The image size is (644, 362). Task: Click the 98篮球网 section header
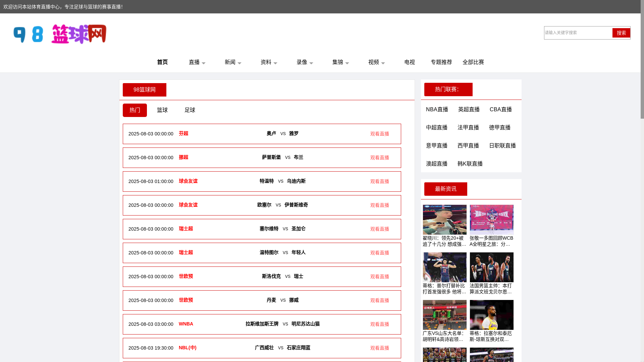(145, 90)
